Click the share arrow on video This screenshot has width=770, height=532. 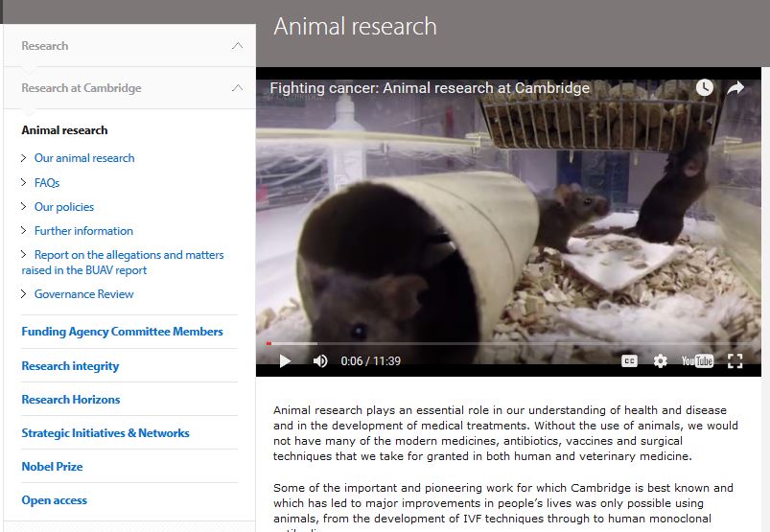click(x=735, y=88)
